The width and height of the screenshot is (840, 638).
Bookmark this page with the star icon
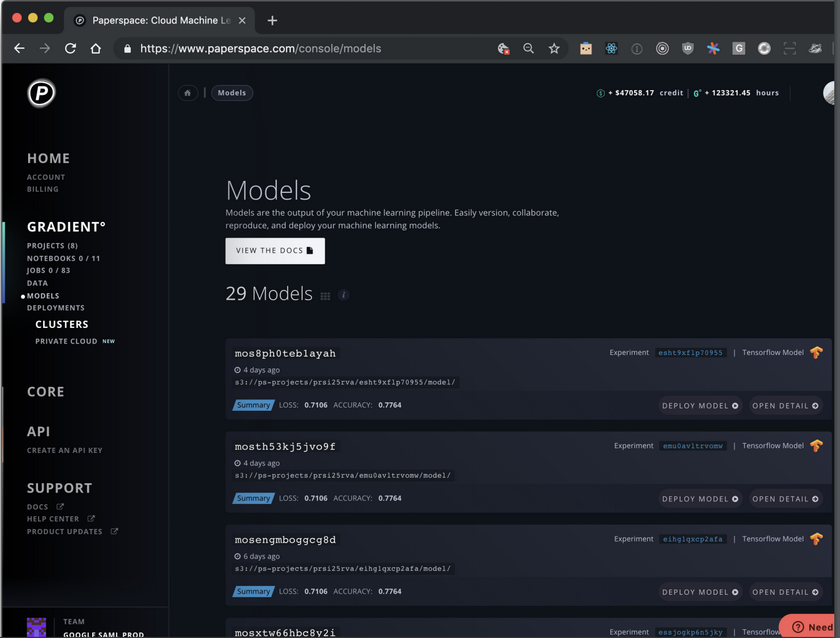point(554,48)
